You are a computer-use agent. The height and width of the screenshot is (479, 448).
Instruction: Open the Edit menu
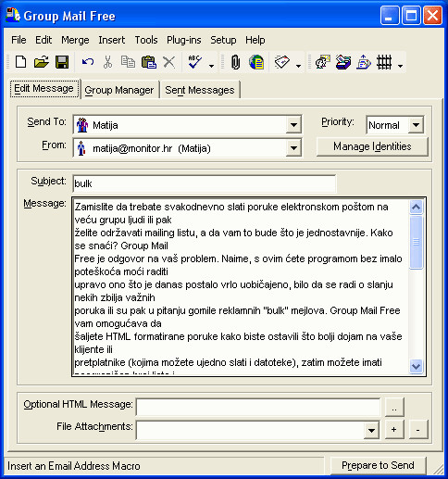[x=44, y=40]
